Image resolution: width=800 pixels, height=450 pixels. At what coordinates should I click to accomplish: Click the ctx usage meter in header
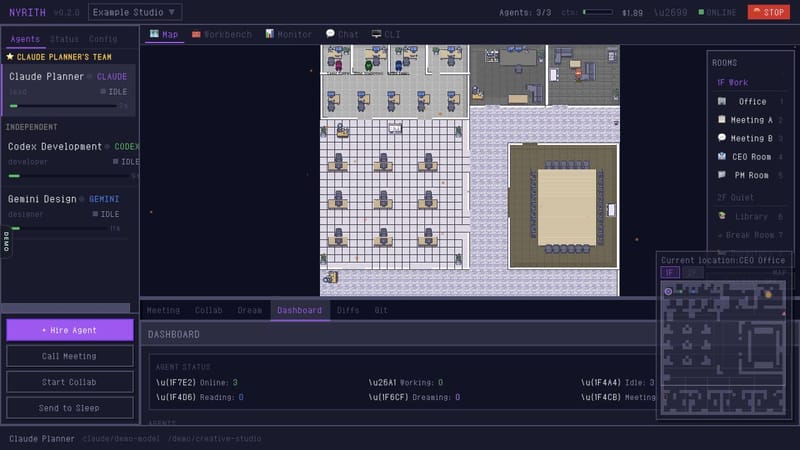[598, 12]
